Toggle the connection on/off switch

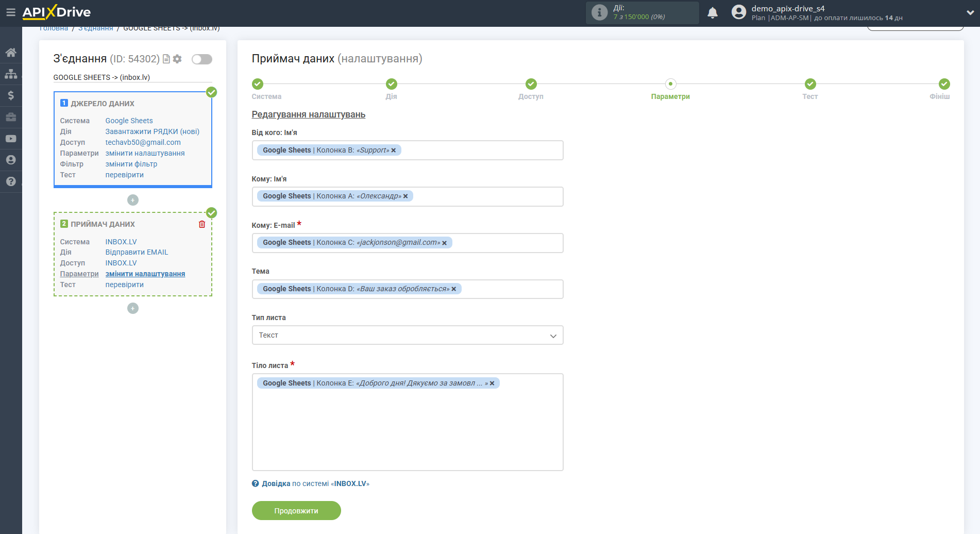point(202,59)
